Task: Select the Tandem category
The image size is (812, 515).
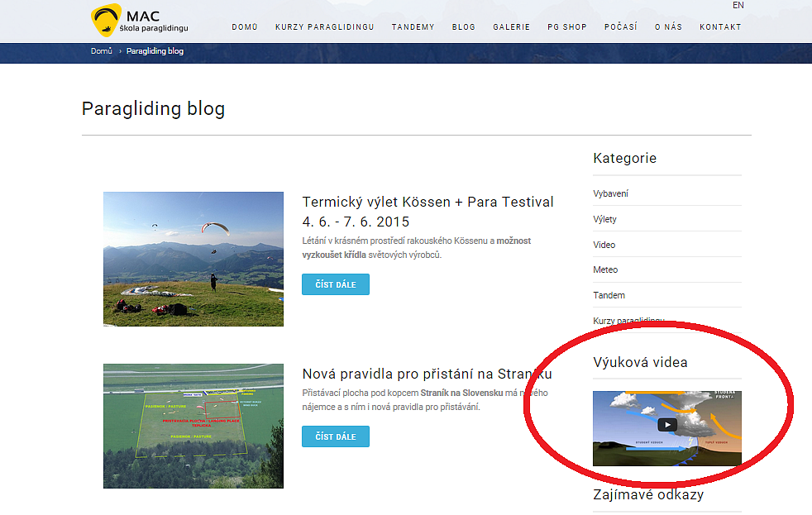Action: pyautogui.click(x=609, y=295)
